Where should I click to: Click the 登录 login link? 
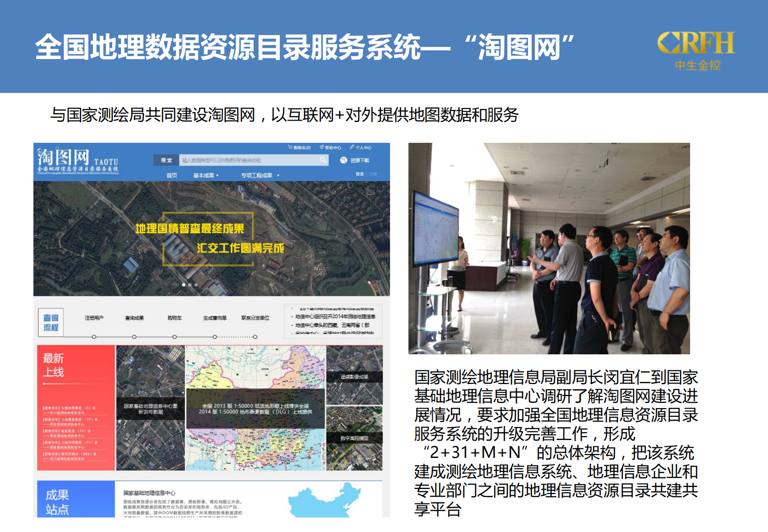click(360, 174)
